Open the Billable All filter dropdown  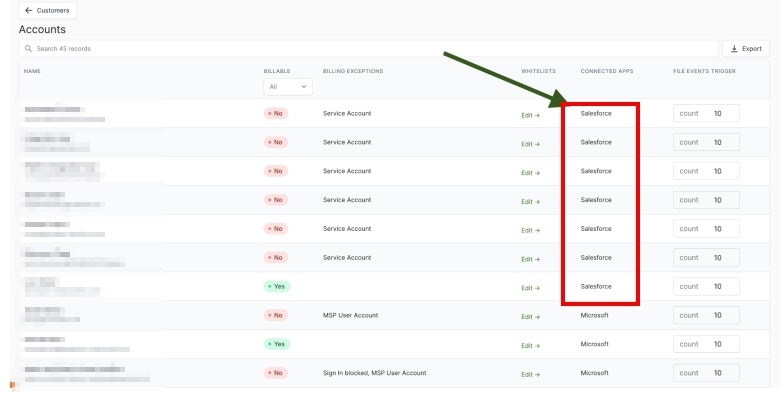point(288,86)
